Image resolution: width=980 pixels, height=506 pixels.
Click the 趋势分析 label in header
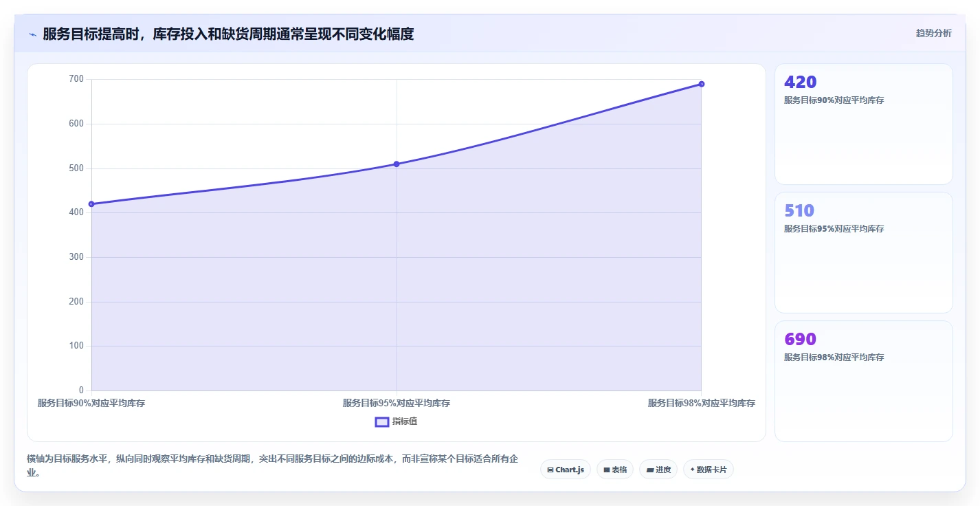click(x=933, y=33)
